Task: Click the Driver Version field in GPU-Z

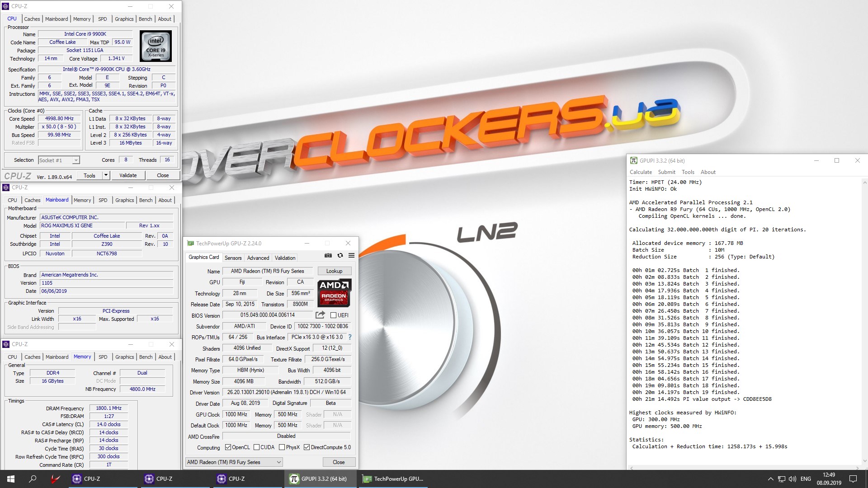Action: (287, 392)
